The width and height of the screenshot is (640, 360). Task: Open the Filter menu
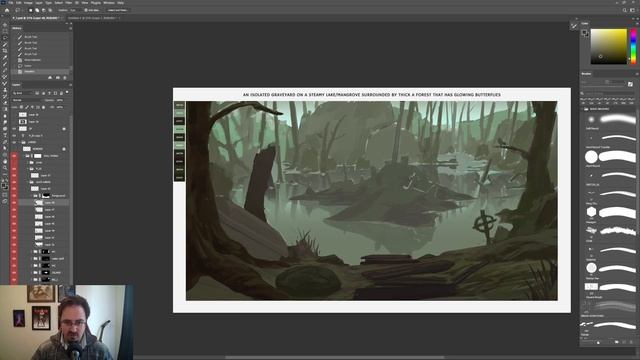point(69,3)
